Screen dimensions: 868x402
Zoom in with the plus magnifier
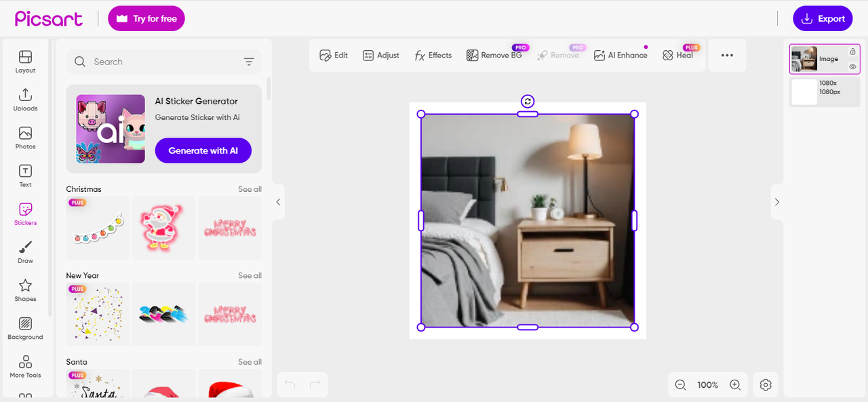(x=735, y=384)
